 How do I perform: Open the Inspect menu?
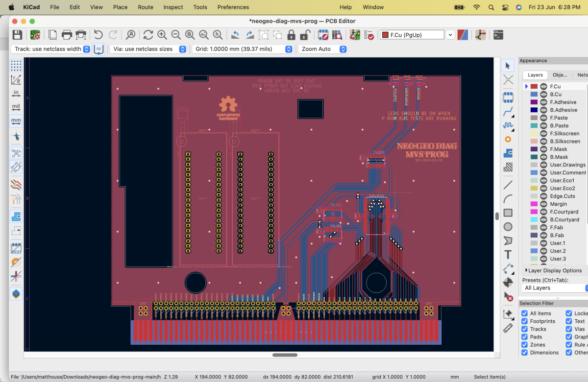pos(173,7)
